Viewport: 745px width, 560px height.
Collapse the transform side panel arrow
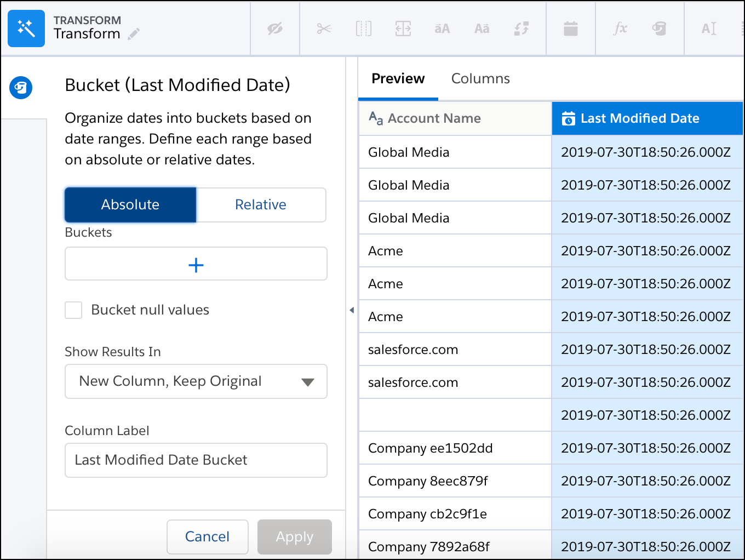point(351,310)
